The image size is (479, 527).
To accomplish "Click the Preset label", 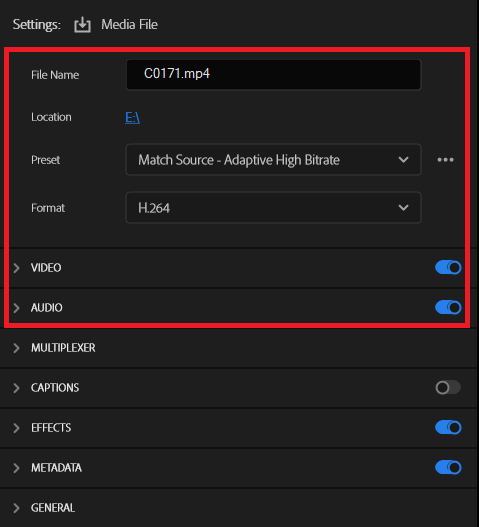I will [x=45, y=160].
